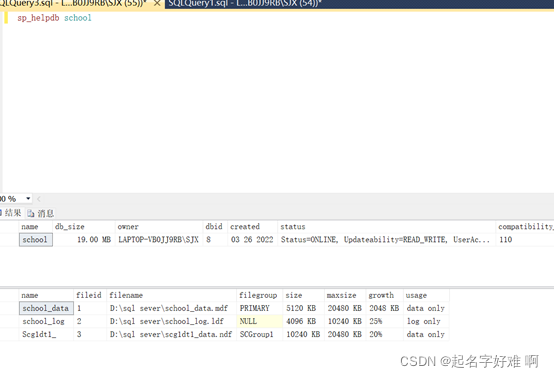554x378 pixels.
Task: Click the size column header
Action: pos(303,295)
